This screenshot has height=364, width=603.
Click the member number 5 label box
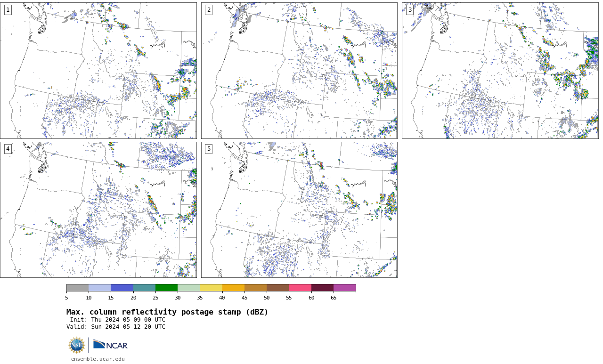tap(209, 149)
